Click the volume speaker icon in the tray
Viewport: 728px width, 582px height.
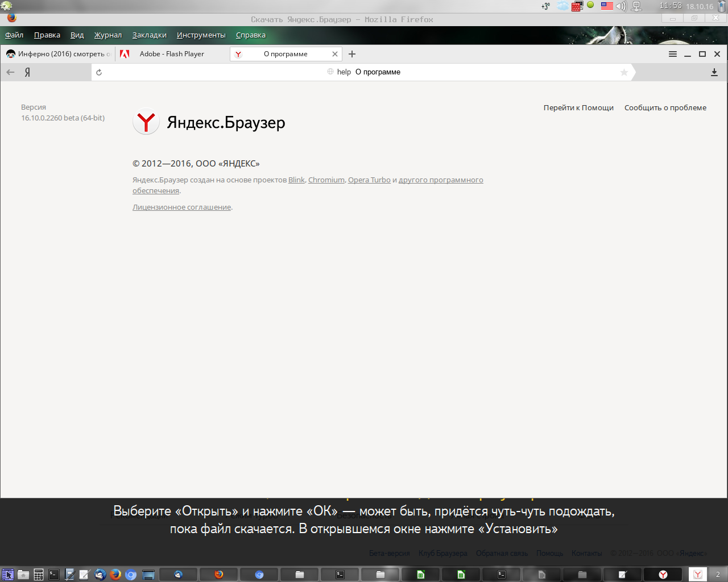[x=621, y=6]
